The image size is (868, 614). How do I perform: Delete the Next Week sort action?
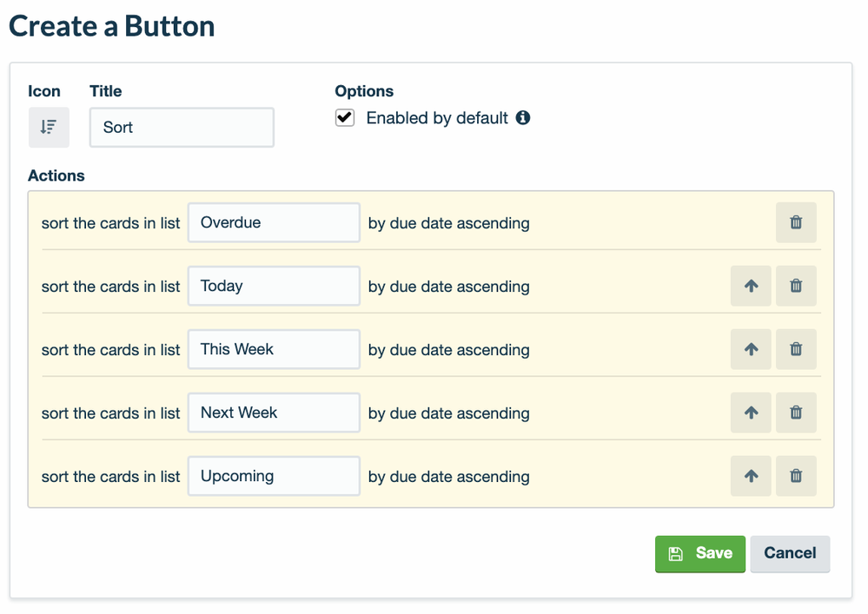click(x=796, y=413)
